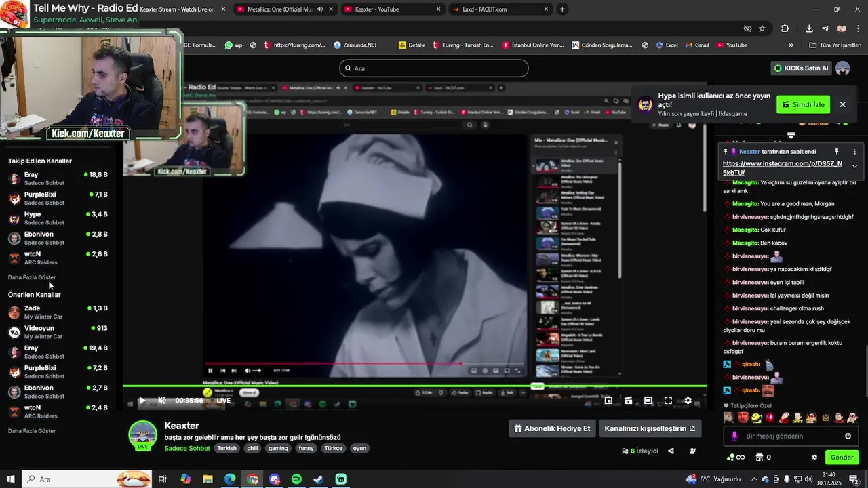Click the Kick search box Ara
The width and height of the screenshot is (868, 488).
click(434, 68)
